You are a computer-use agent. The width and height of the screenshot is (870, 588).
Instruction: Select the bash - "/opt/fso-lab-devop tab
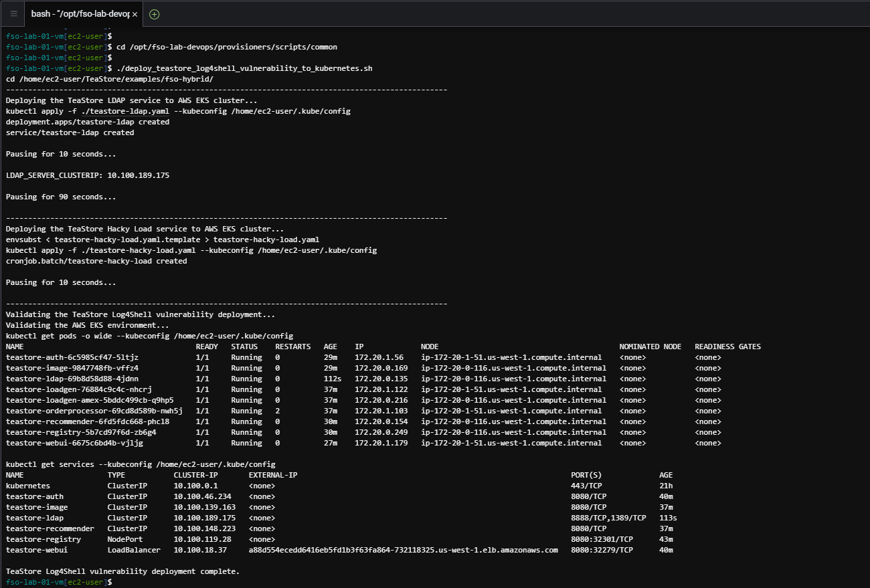coord(84,14)
